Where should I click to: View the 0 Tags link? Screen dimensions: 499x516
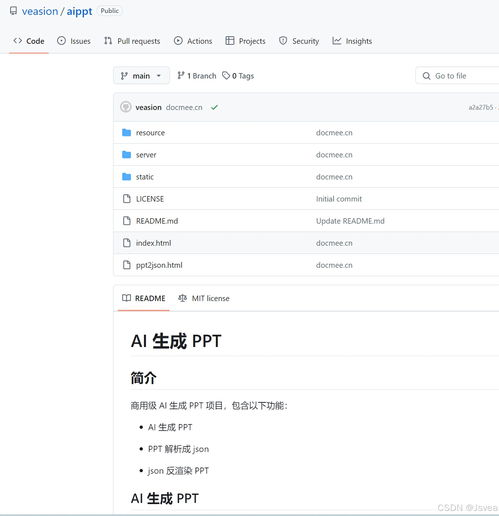[238, 76]
